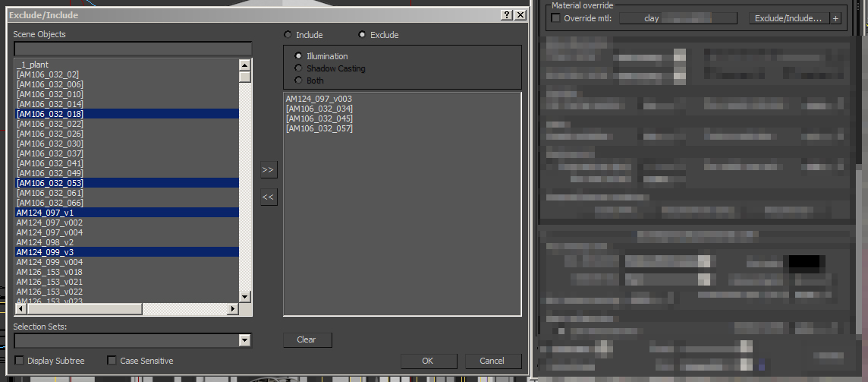Close the Exclude/Include dialog
Image resolution: width=868 pixels, height=382 pixels.
tap(520, 15)
